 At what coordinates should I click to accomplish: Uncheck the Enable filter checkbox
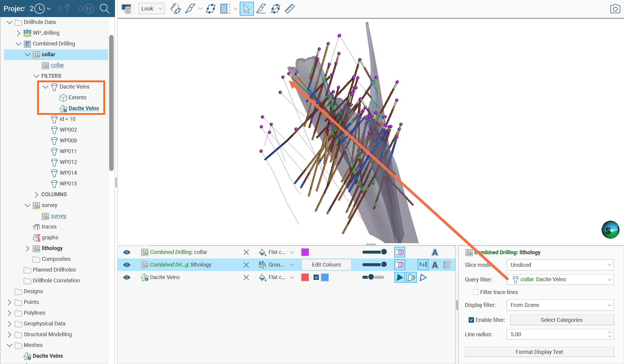pos(471,320)
